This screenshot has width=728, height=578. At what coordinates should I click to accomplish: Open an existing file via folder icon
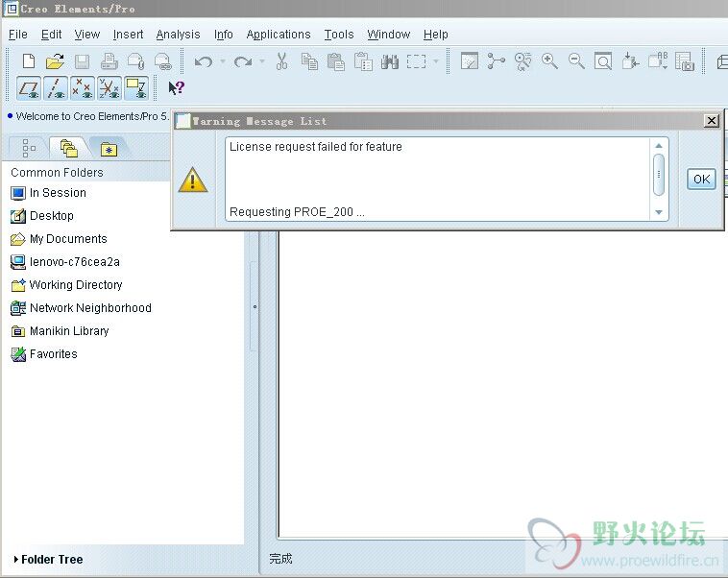point(56,61)
